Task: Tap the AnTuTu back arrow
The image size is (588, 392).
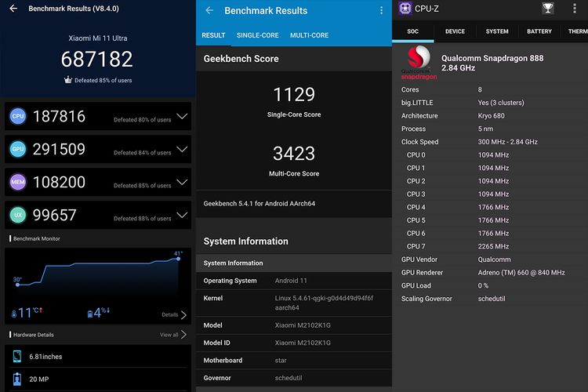Action: (13, 9)
